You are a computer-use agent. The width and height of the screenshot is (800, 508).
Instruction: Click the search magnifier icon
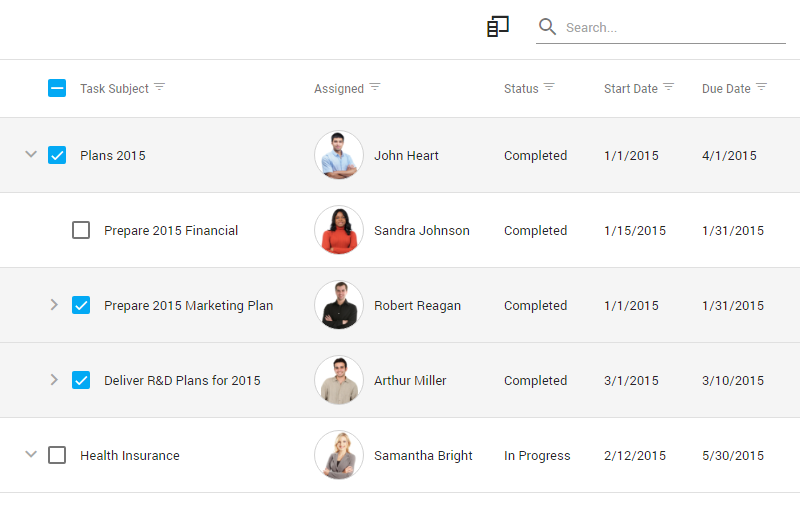point(547,27)
